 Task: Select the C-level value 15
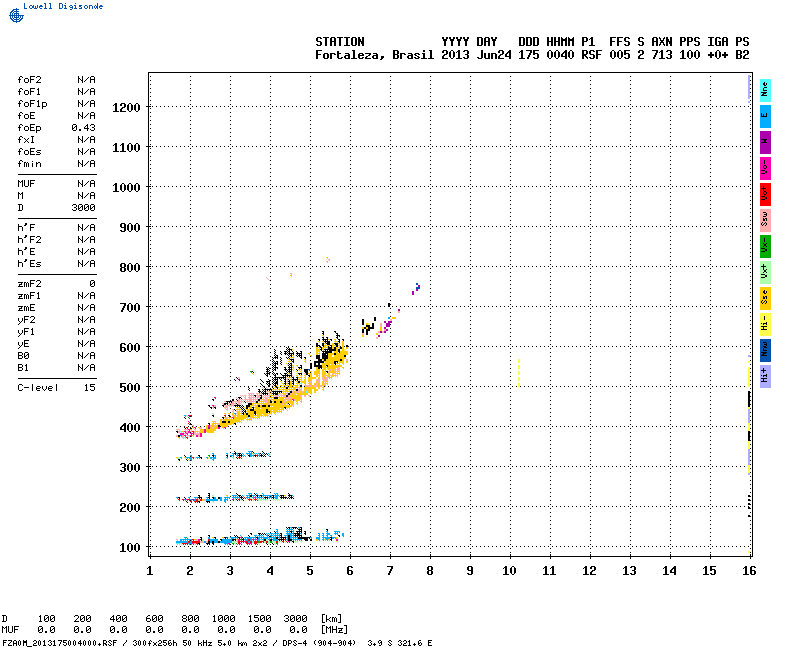[x=89, y=387]
